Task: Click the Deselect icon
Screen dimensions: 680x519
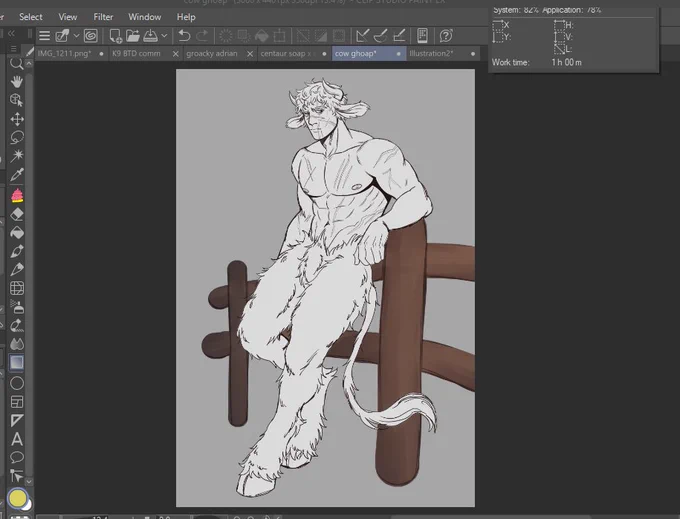Action: 303,36
